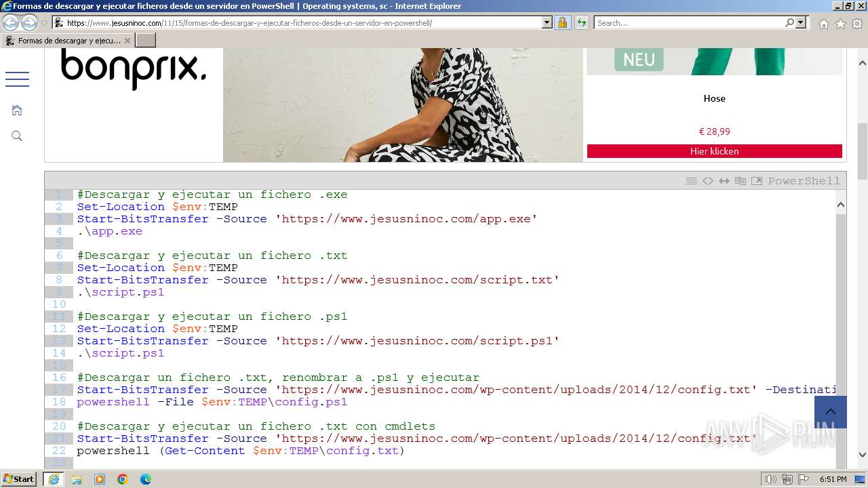Click the NEU product image
868x488 pixels.
[715, 61]
